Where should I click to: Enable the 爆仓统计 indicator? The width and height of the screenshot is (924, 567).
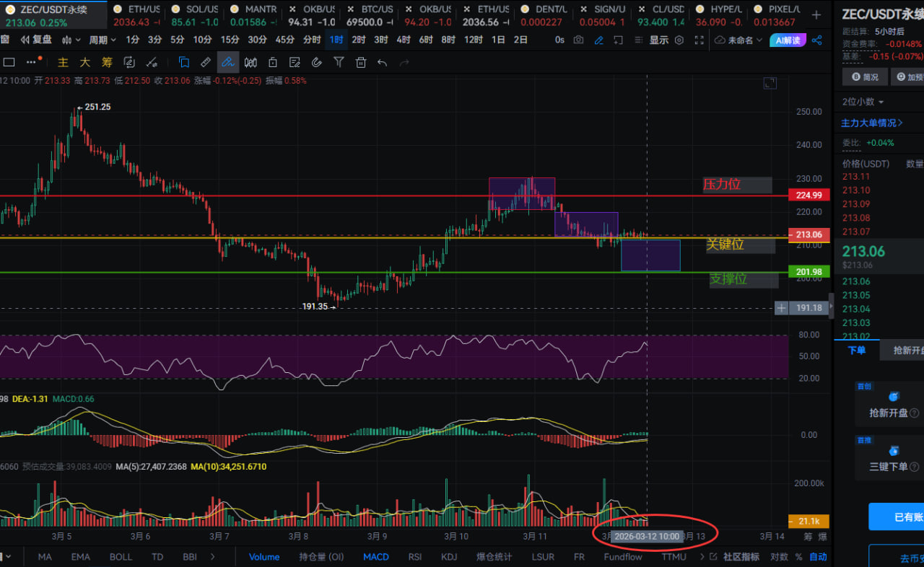494,556
